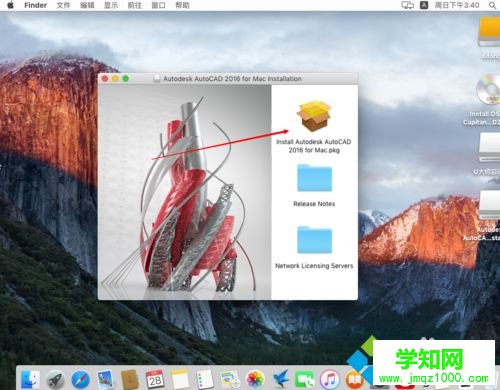
Task: Open the Release Notes folder
Action: 314,178
